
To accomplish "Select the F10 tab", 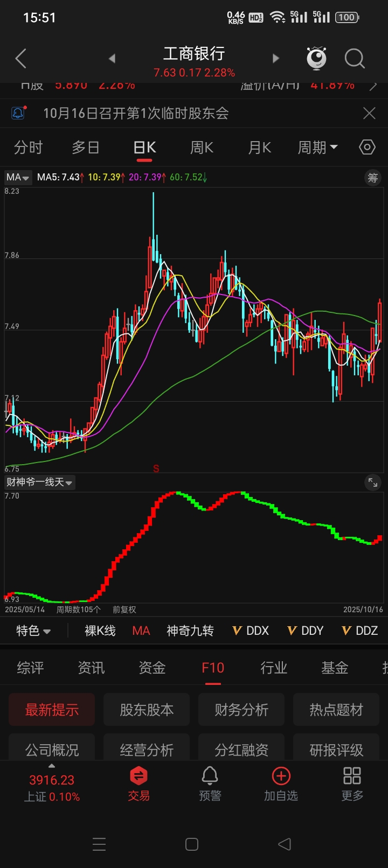I will [x=213, y=668].
